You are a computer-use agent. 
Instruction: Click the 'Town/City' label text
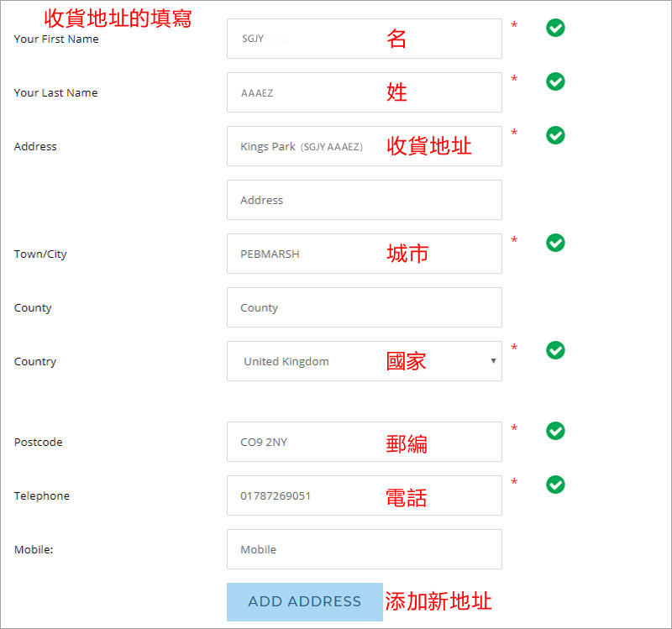point(40,254)
